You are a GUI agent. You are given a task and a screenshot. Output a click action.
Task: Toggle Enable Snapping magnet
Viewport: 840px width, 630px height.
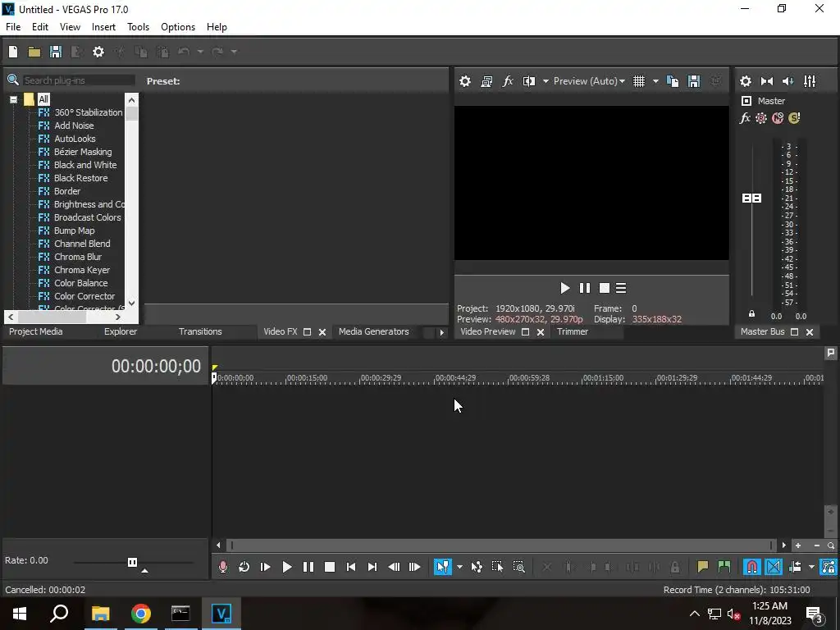(x=751, y=567)
